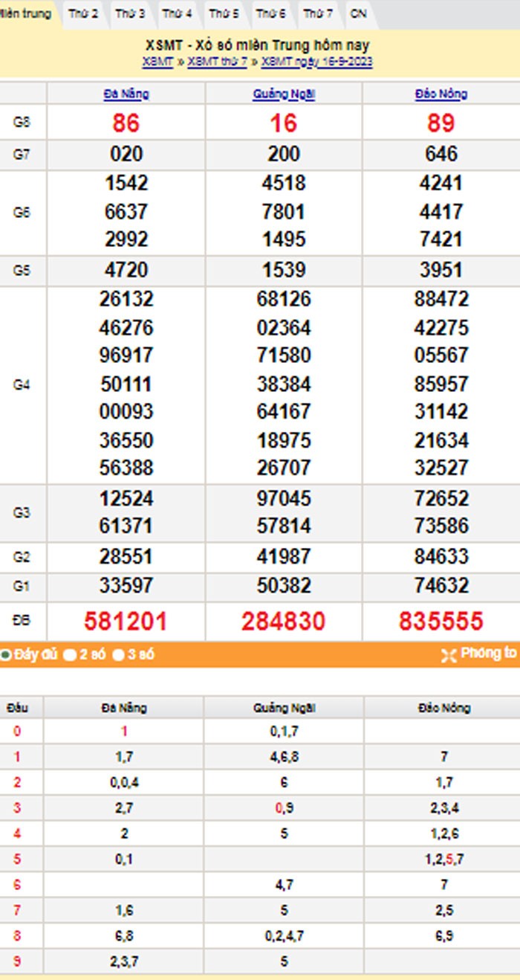This screenshot has width=520, height=980.
Task: Open the Quảng Ngãi province link
Action: pyautogui.click(x=284, y=94)
